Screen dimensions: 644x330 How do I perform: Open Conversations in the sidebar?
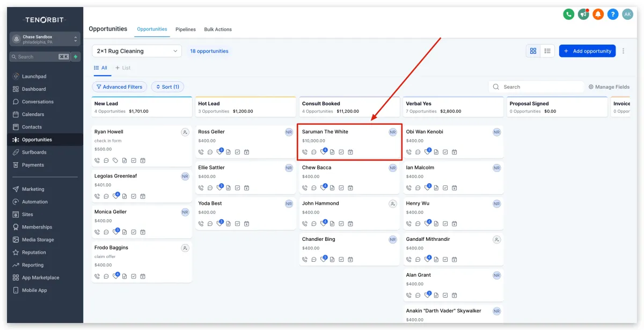click(38, 102)
